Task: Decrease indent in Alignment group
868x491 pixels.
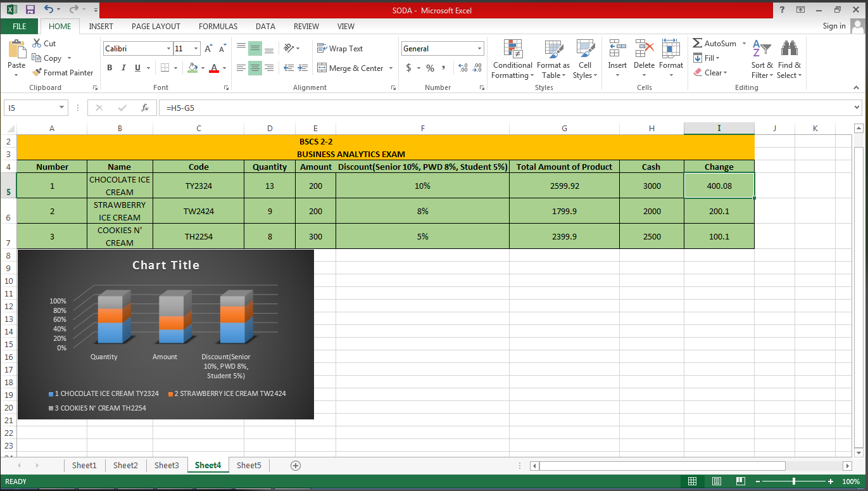Action: (289, 68)
